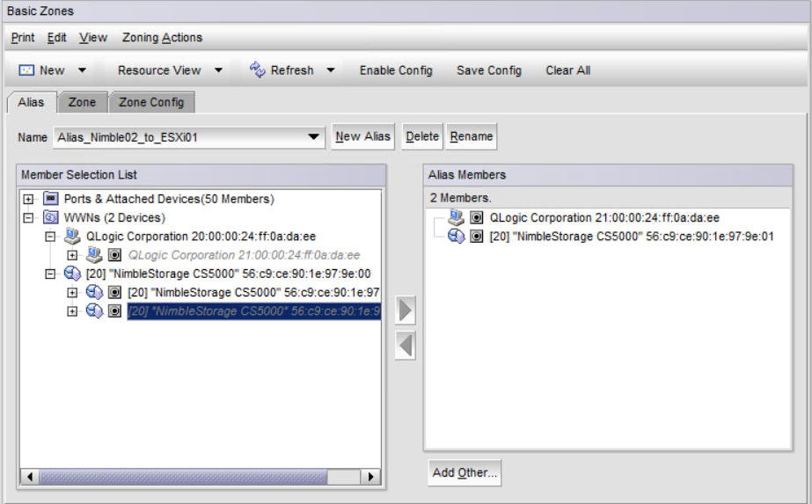Switch to the Zone tab
The image size is (812, 504).
(x=82, y=102)
